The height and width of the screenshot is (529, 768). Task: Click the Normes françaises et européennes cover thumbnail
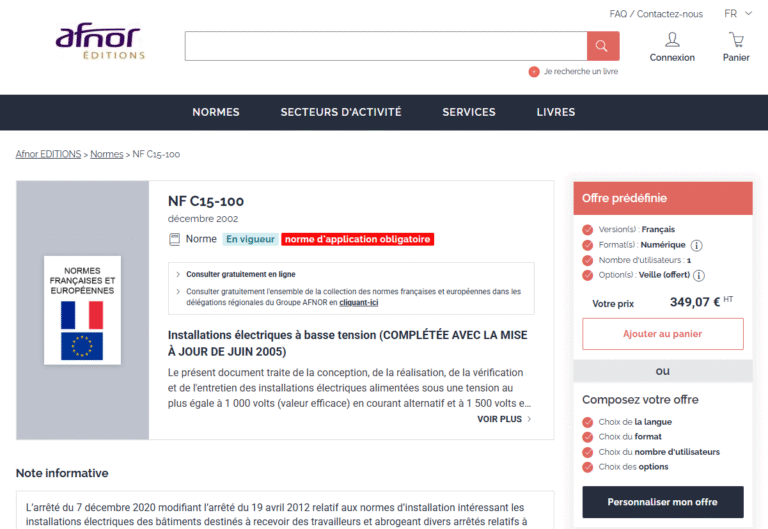click(82, 310)
